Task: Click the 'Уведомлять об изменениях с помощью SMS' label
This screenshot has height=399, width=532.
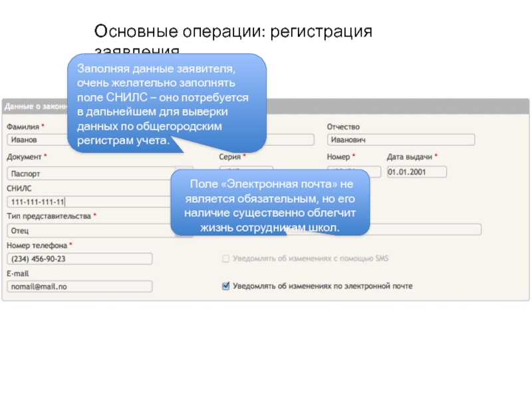Action: tap(311, 259)
